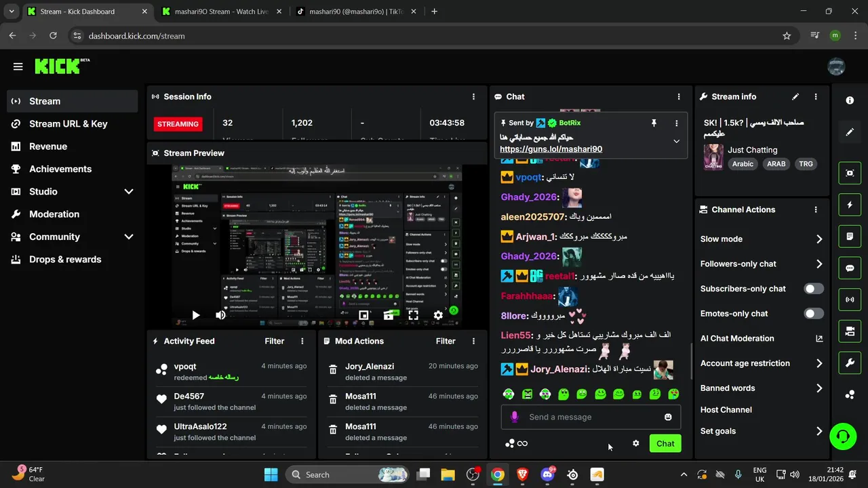Click the document icon in right sidebar

[850, 236]
